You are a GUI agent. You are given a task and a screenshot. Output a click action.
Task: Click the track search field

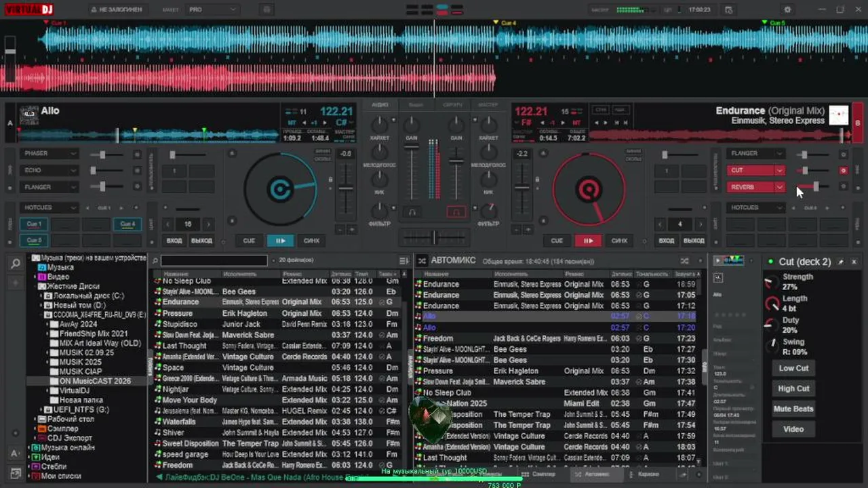click(x=214, y=260)
